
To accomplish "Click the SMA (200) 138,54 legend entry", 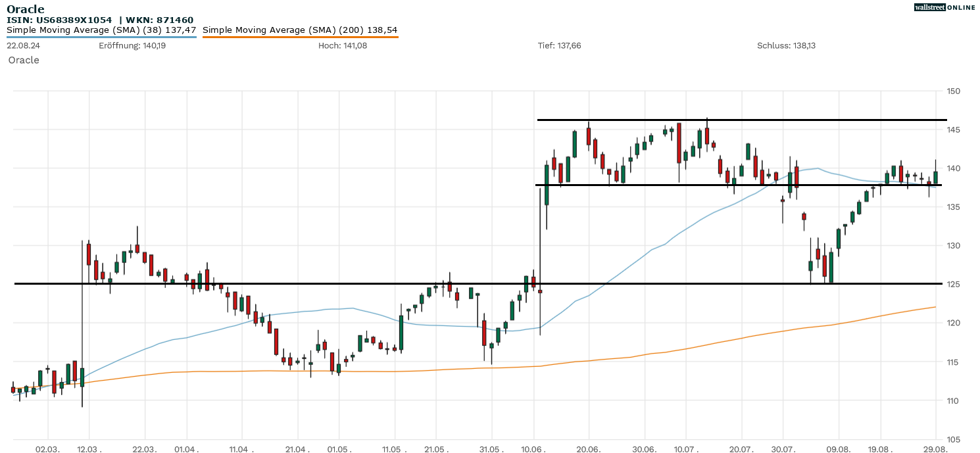I will (x=300, y=30).
